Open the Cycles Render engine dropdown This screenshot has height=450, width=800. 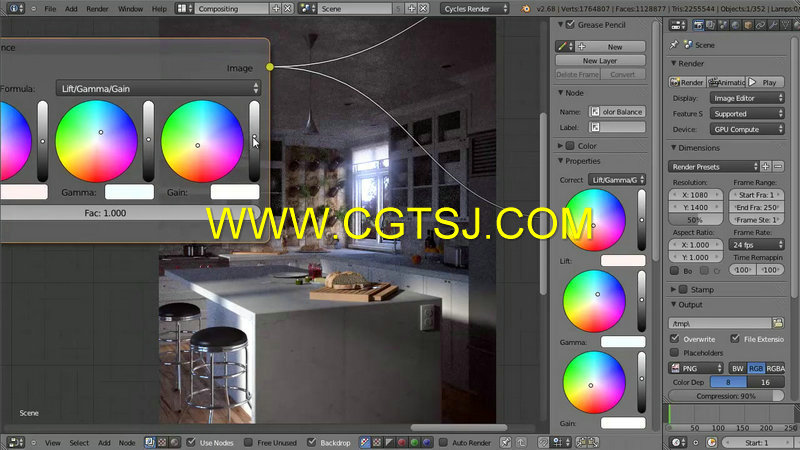coord(475,9)
